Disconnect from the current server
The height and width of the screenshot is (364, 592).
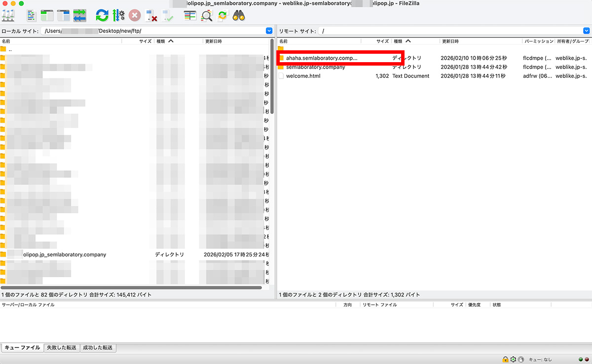[x=151, y=15]
